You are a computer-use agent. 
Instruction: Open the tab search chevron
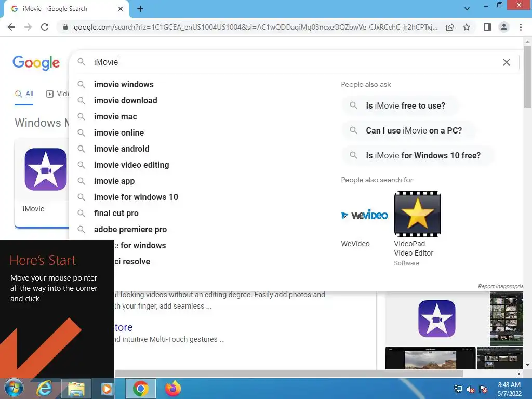coord(467,9)
